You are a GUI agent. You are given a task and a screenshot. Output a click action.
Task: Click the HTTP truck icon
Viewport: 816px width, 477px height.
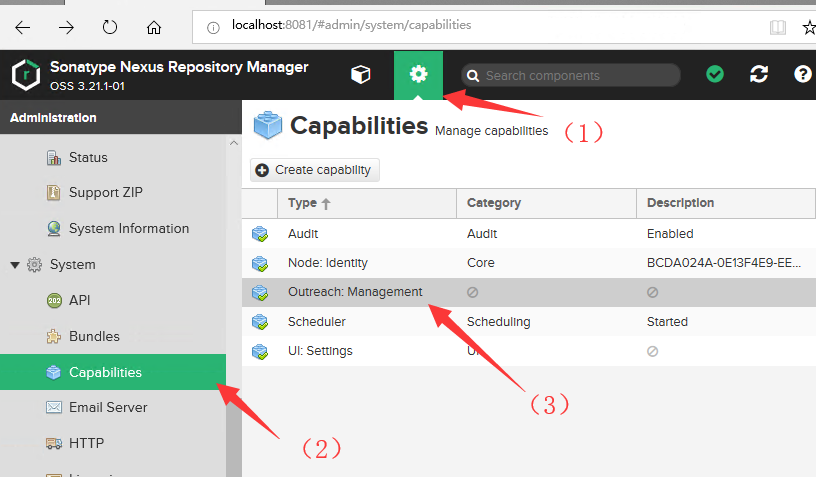pyautogui.click(x=54, y=443)
